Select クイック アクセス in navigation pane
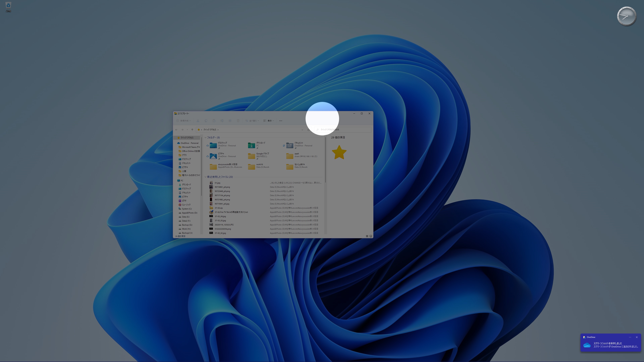The image size is (644, 362). tap(187, 138)
